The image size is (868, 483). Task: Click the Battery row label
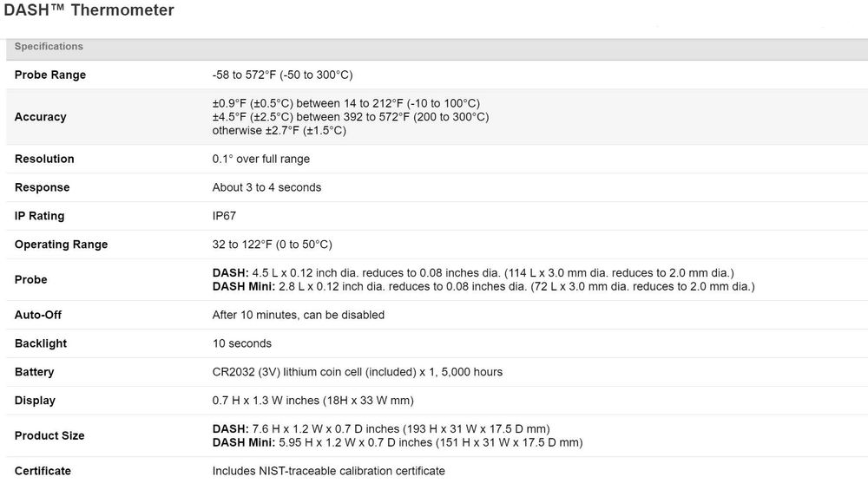[34, 372]
